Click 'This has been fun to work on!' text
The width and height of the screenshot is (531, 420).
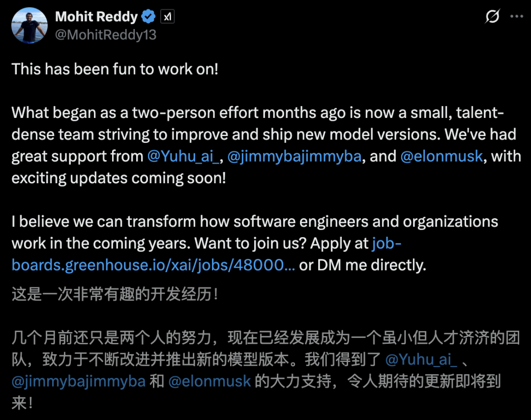click(115, 69)
